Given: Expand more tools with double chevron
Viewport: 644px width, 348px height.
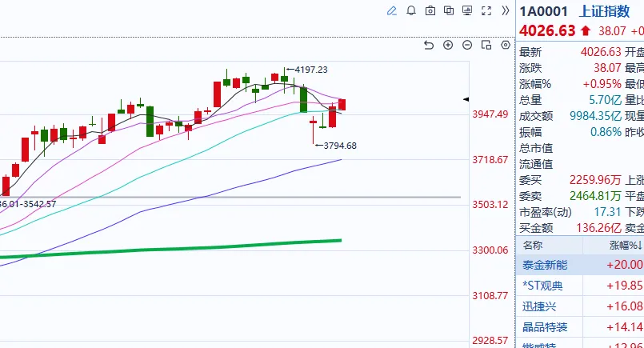Looking at the screenshot, I should point(506,10).
